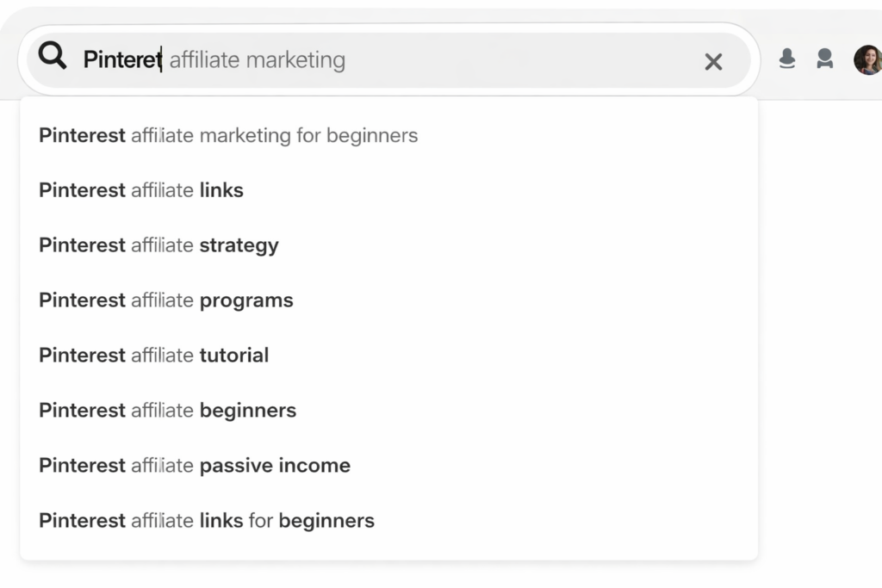Click the bold word 'programs' in suggestions
Viewport: 882px width, 588px height.
click(246, 300)
